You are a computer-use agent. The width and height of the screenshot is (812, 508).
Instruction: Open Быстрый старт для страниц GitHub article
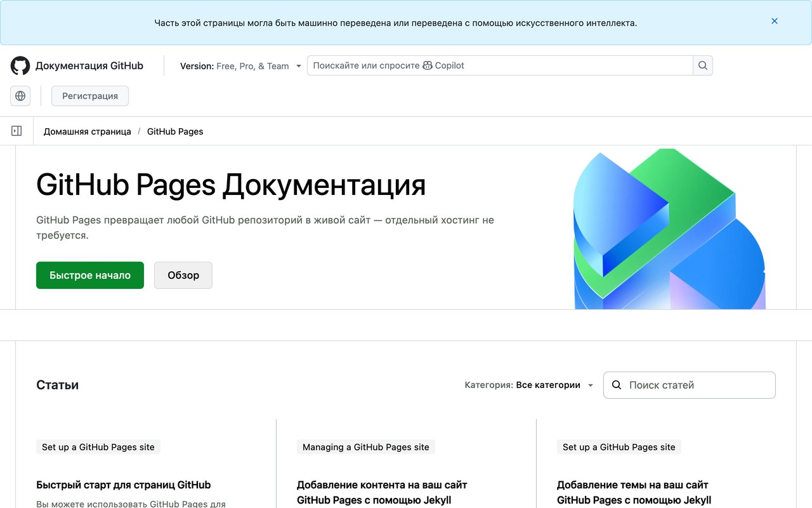(x=124, y=485)
